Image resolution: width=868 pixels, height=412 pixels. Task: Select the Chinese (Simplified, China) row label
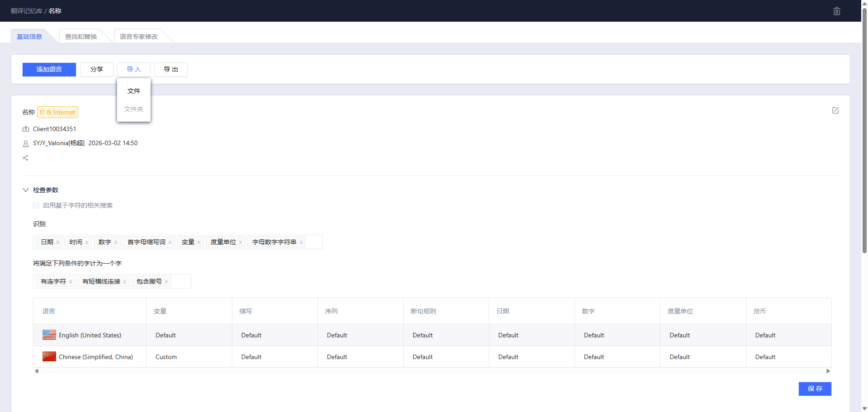[96, 357]
